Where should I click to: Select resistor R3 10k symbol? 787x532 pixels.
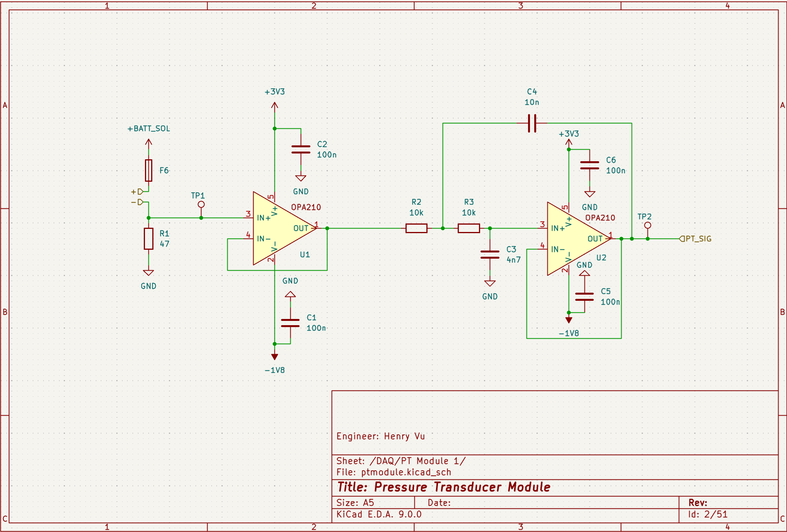click(468, 228)
